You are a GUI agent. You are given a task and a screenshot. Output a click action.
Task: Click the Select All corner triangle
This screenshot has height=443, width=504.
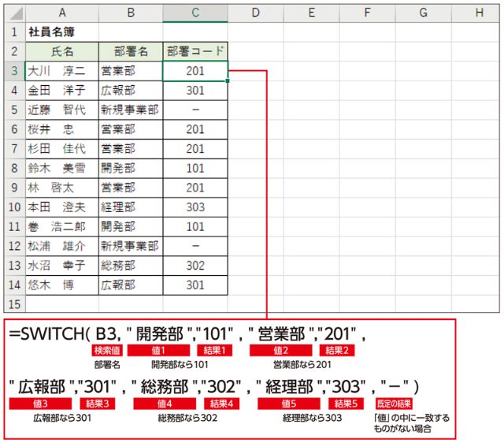[x=13, y=13]
